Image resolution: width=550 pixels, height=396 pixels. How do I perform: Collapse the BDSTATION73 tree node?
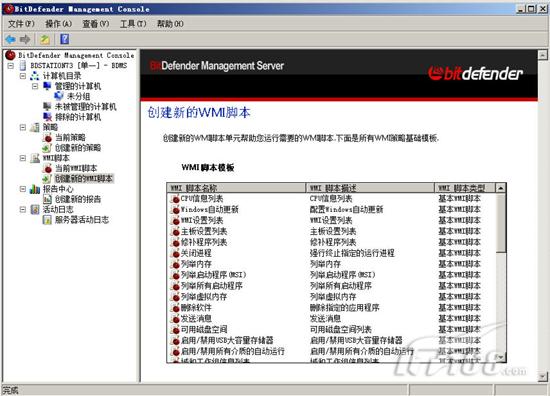pyautogui.click(x=11, y=66)
